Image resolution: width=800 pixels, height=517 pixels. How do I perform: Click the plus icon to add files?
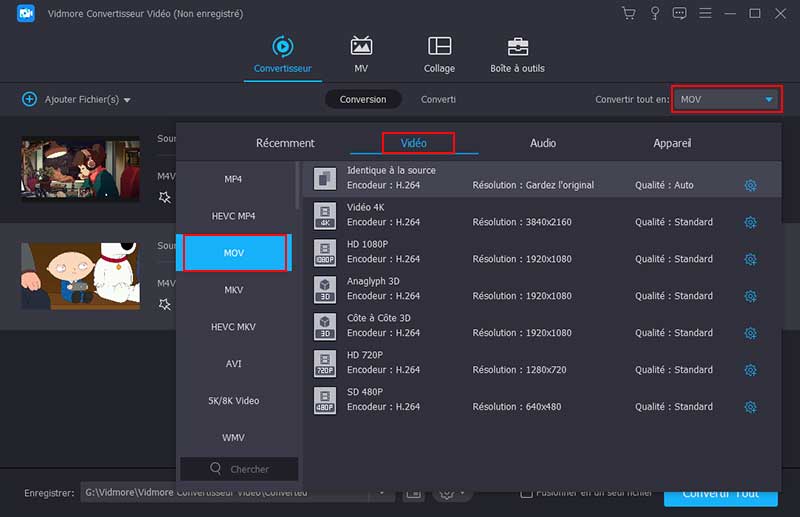click(30, 99)
